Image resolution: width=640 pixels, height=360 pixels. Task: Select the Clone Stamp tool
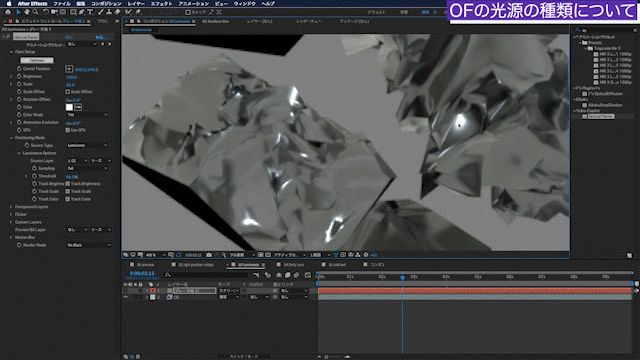tap(109, 12)
